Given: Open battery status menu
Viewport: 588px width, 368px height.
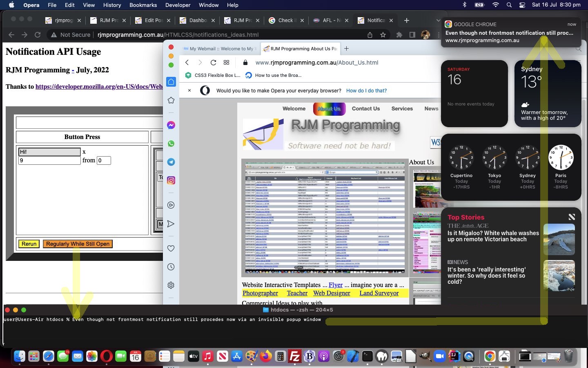Looking at the screenshot, I should [x=479, y=5].
